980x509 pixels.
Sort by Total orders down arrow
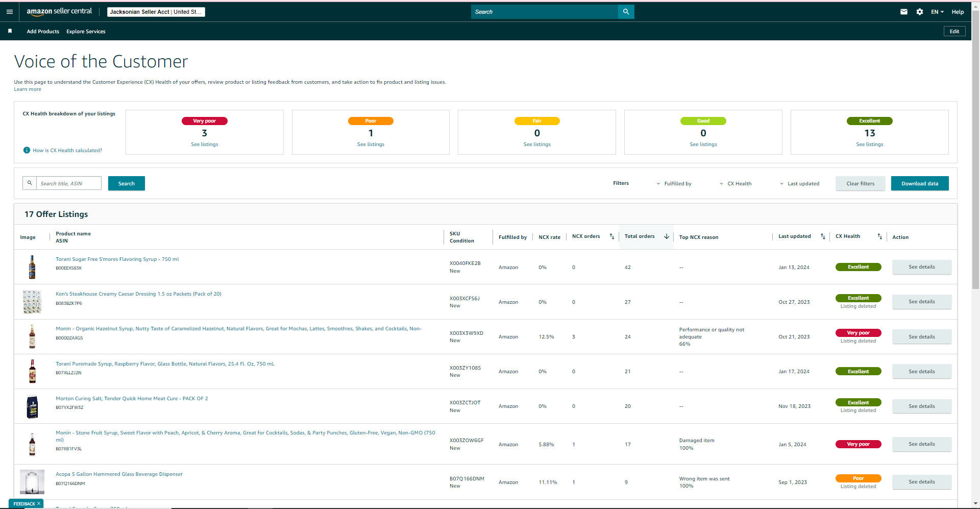coord(667,236)
